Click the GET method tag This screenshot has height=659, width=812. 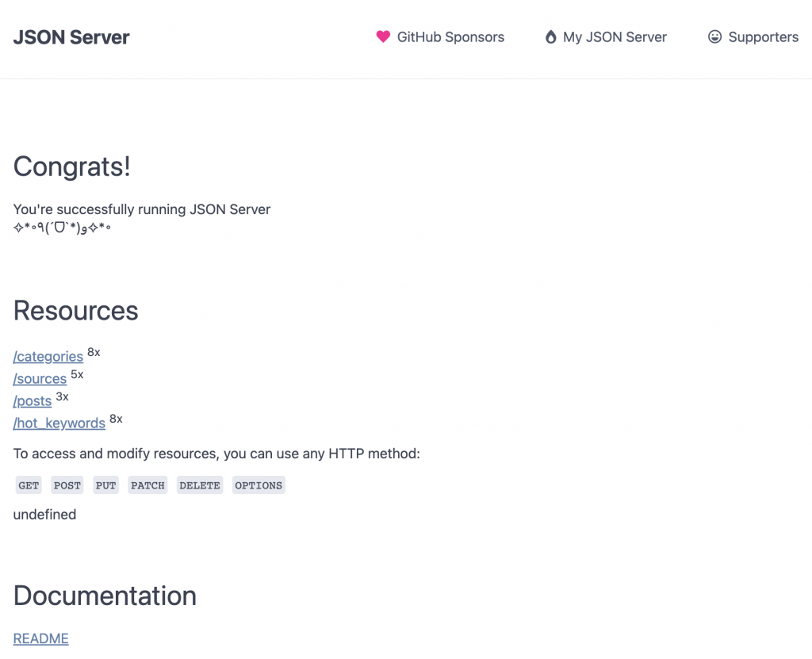coord(29,485)
